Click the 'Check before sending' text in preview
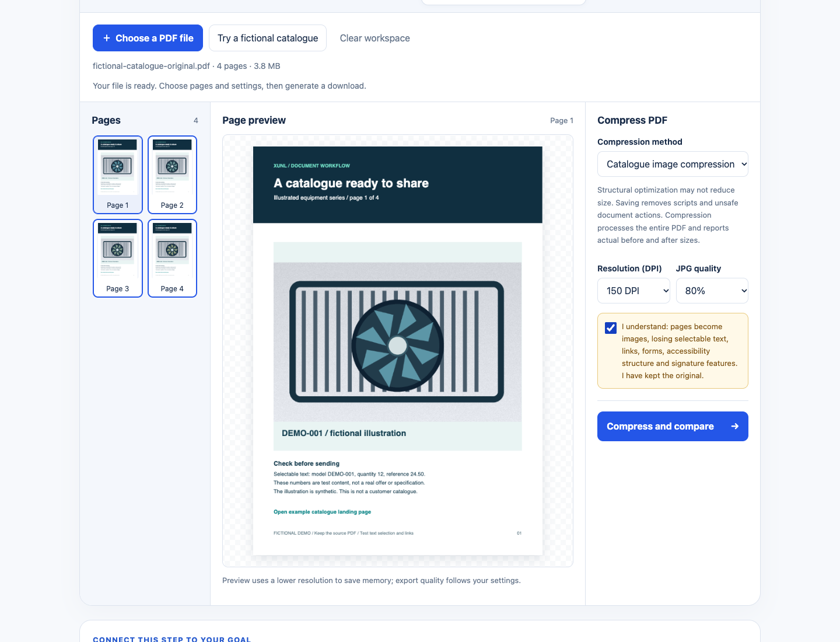This screenshot has height=642, width=840. click(306, 463)
